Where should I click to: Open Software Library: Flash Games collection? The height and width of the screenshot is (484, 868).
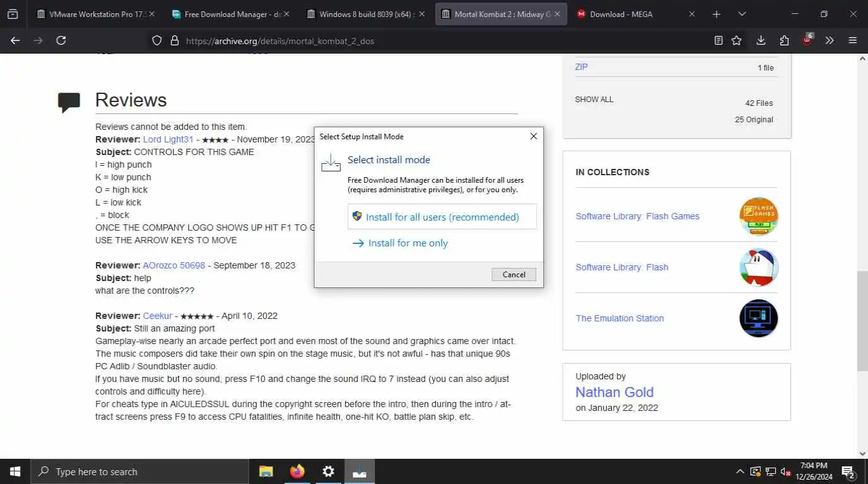[637, 216]
